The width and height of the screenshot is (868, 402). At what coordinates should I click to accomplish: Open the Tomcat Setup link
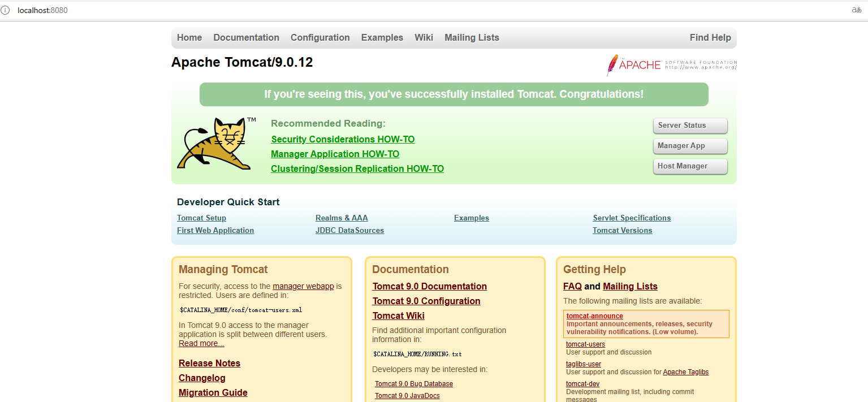(201, 218)
